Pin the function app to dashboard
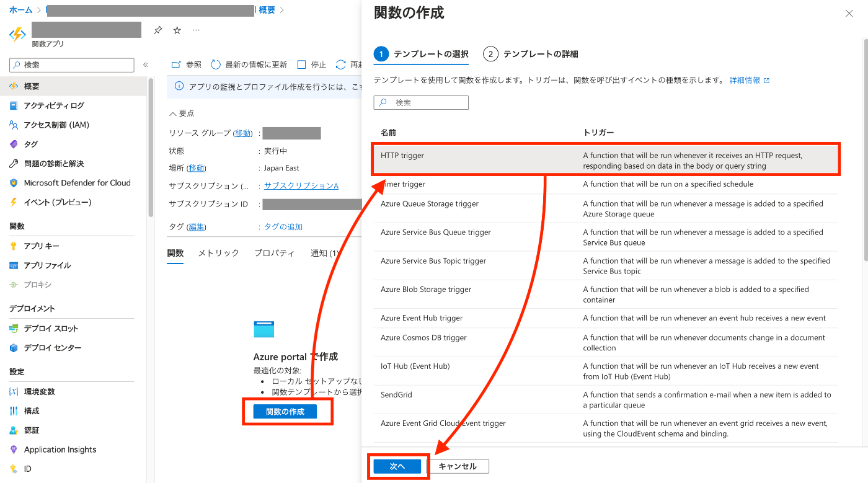This screenshot has width=868, height=483. (x=157, y=30)
